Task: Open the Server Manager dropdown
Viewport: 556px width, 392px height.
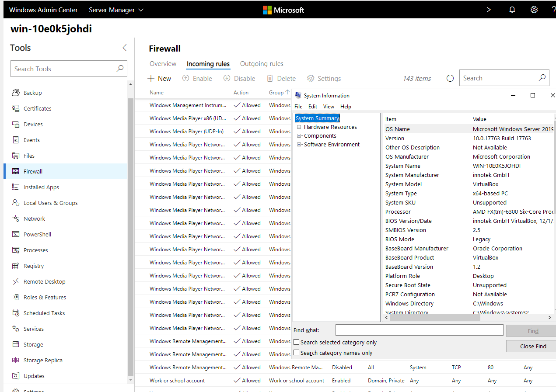Action: pos(115,10)
